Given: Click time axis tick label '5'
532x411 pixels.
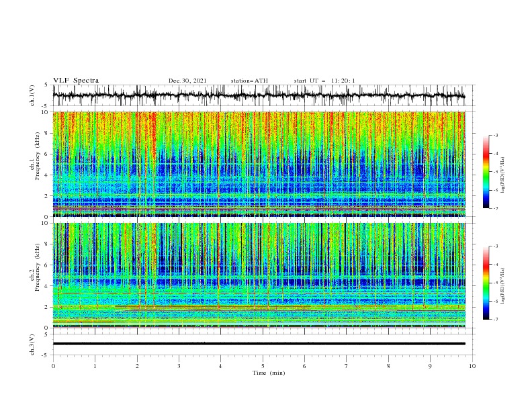Looking at the screenshot, I should [263, 366].
